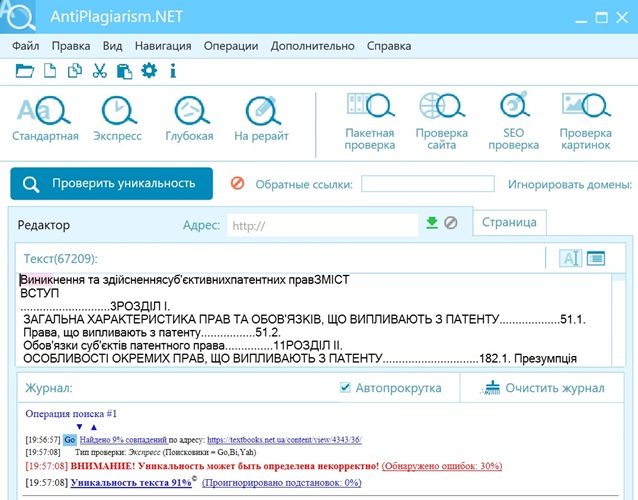
Task: Open Навигация menu
Action: point(163,46)
